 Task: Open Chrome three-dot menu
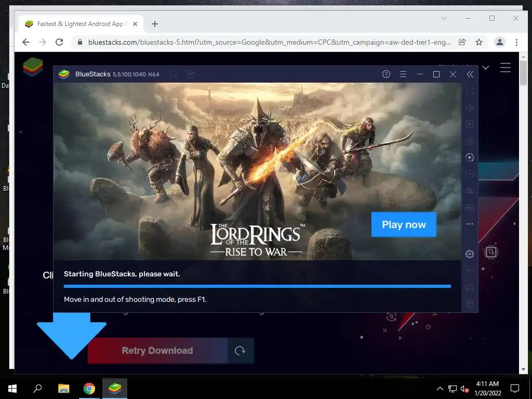click(516, 42)
